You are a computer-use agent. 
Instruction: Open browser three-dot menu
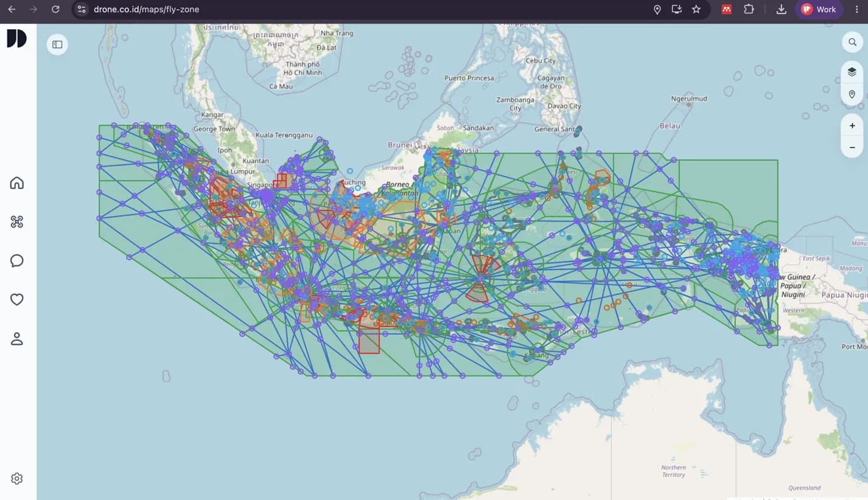tap(856, 9)
